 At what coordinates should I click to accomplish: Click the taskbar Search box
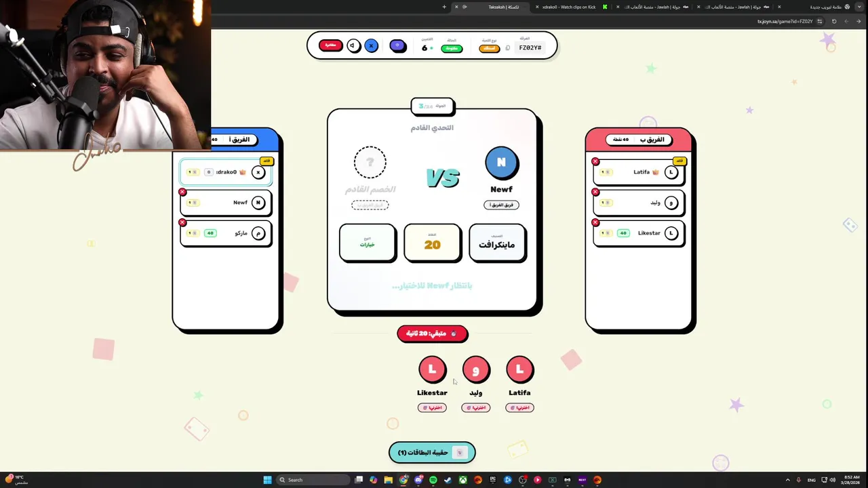[313, 480]
